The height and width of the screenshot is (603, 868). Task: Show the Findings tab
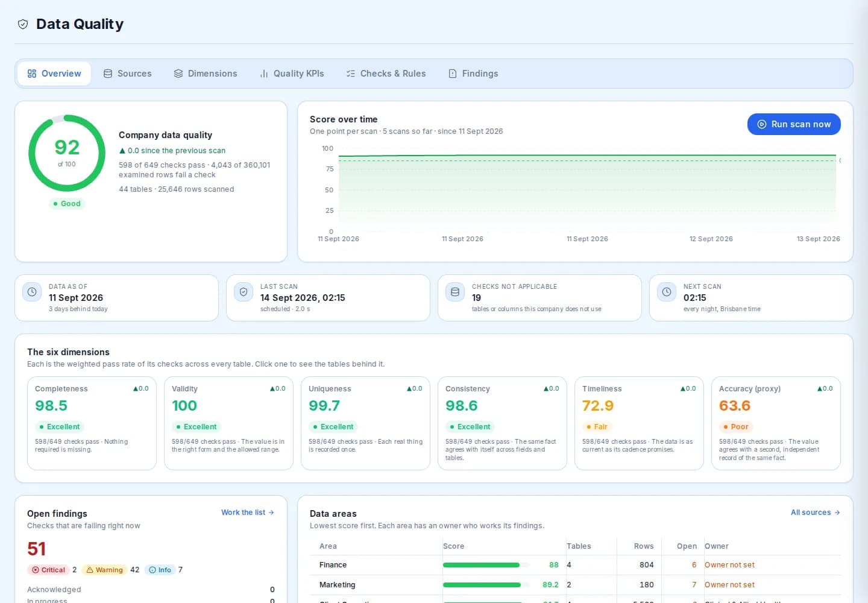pyautogui.click(x=473, y=74)
